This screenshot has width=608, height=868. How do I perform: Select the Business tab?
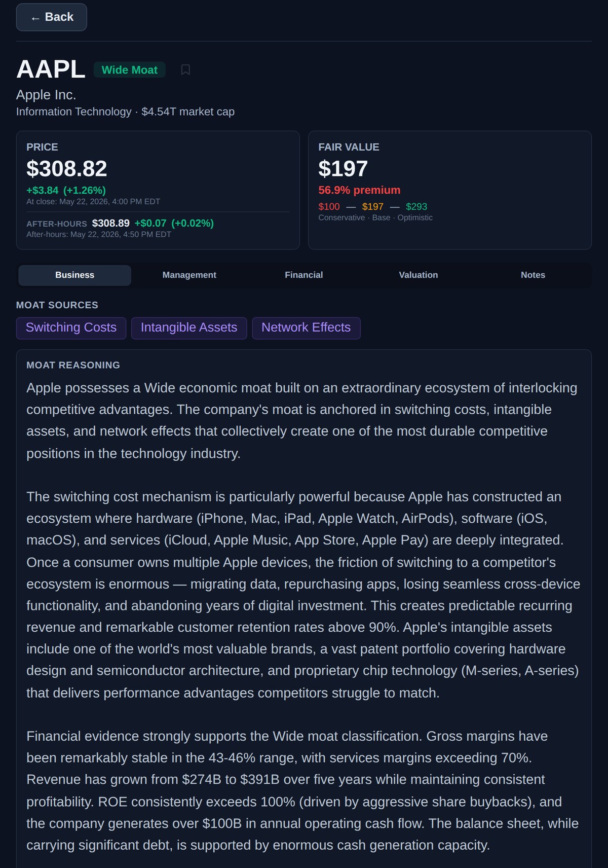point(74,275)
